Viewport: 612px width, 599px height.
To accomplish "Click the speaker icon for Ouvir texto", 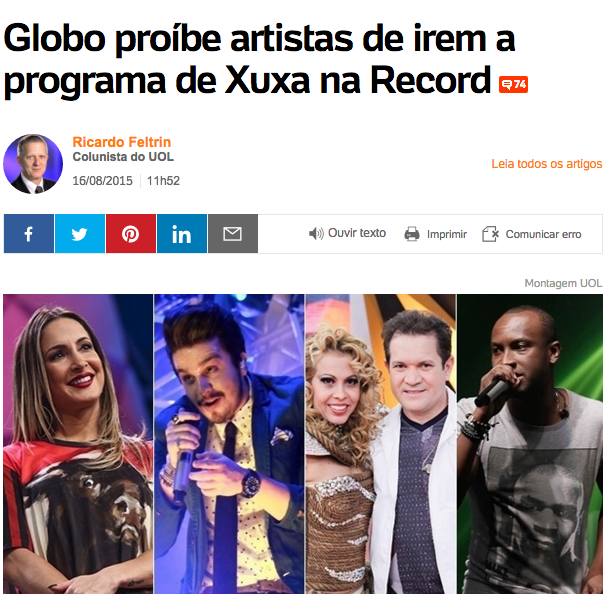I will [316, 233].
